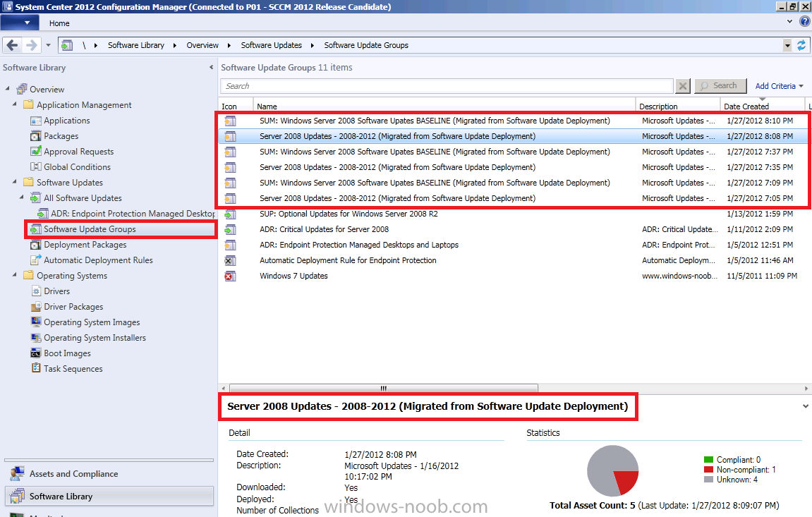Minimize the ribbon with the chevron beside Help
Image resolution: width=812 pixels, height=517 pixels.
(789, 22)
